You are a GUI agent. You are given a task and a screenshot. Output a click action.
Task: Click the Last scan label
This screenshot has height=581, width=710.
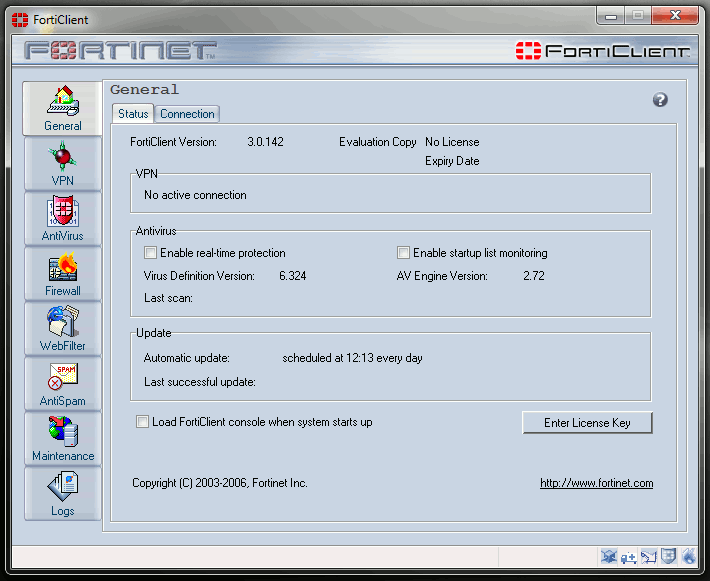(168, 298)
